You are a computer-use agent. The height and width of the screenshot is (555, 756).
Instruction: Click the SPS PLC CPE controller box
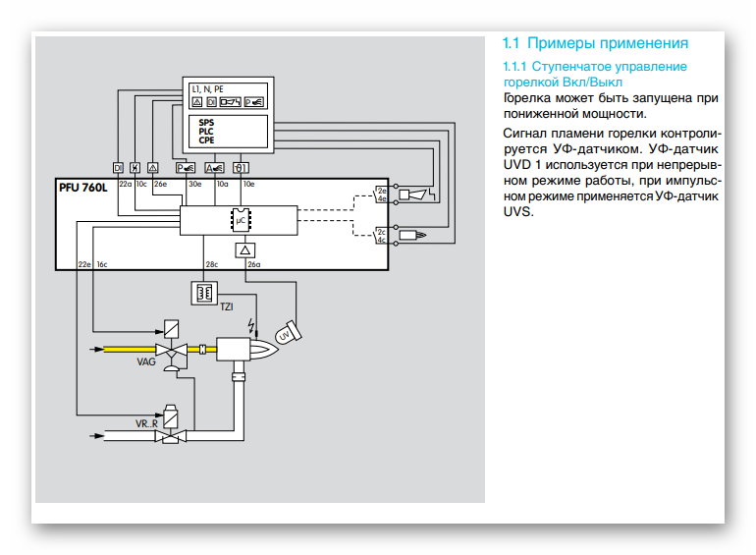(228, 130)
